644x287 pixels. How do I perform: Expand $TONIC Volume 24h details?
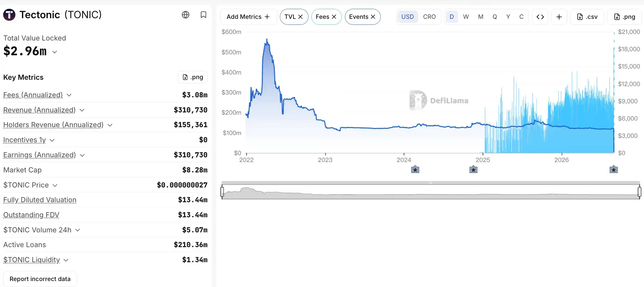coord(78,230)
